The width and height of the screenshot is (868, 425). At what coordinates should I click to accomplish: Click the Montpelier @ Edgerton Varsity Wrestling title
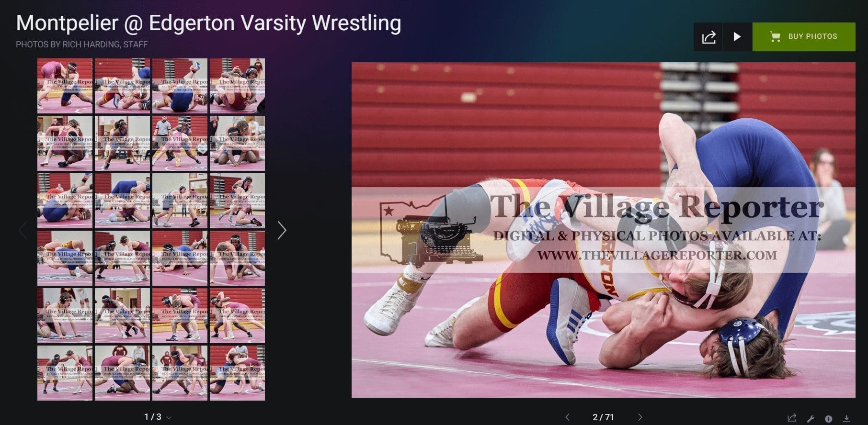(x=208, y=23)
